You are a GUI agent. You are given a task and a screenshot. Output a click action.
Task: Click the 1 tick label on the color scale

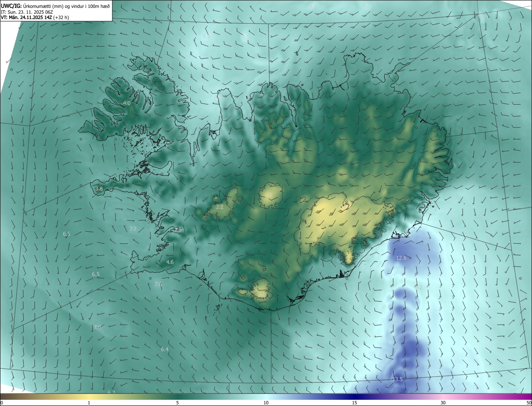pyautogui.click(x=89, y=403)
